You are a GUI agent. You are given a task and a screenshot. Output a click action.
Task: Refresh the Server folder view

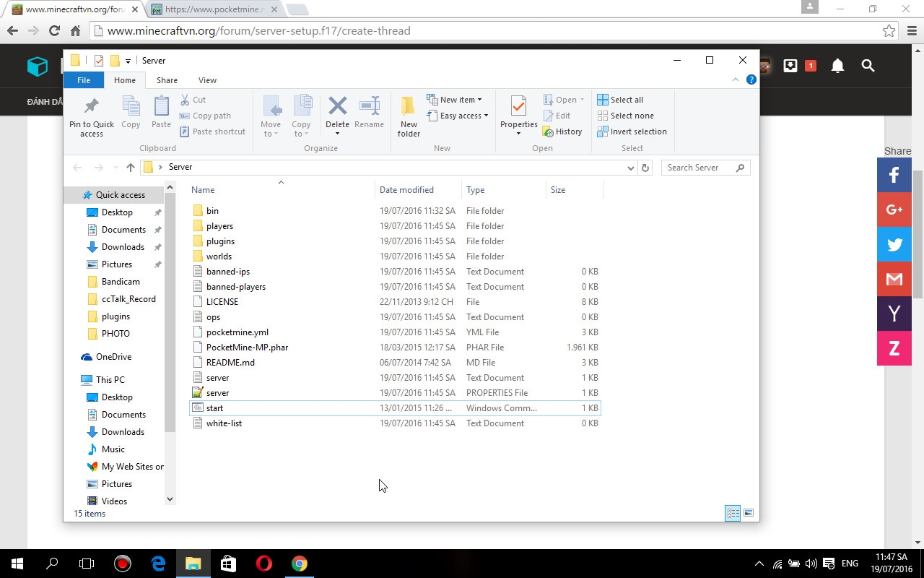coord(645,168)
